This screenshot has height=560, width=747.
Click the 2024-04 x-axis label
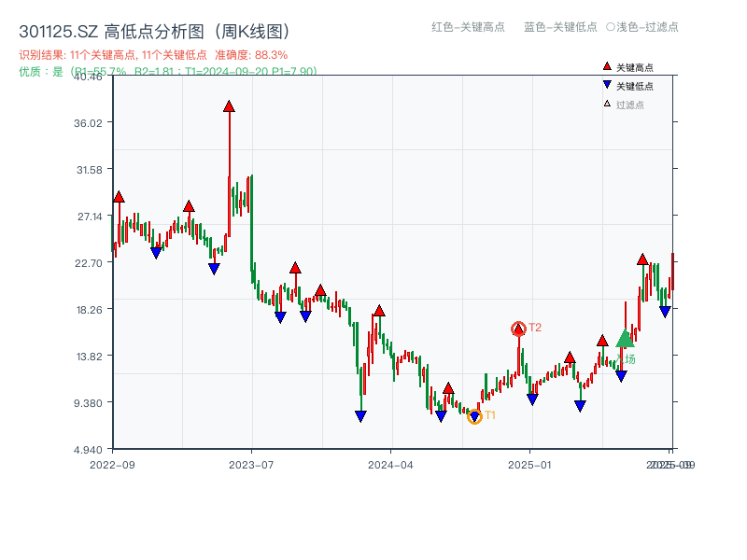tap(392, 463)
